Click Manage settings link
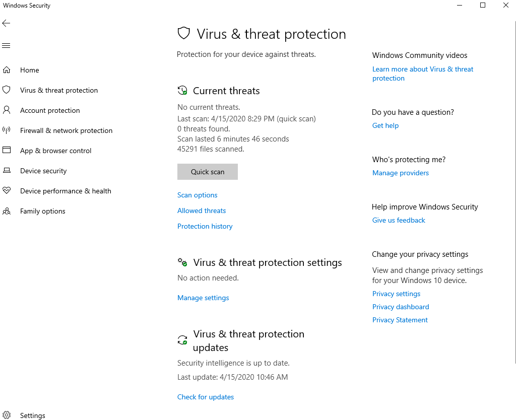 coord(203,298)
